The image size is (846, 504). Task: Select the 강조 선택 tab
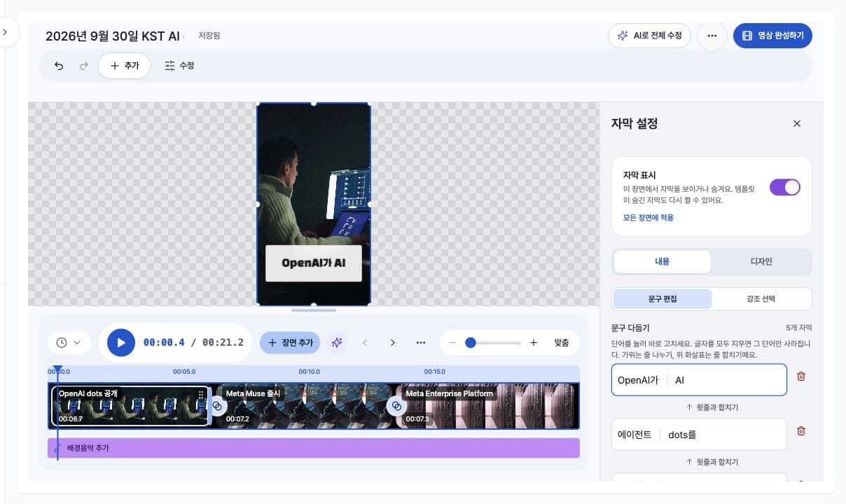[x=761, y=299]
